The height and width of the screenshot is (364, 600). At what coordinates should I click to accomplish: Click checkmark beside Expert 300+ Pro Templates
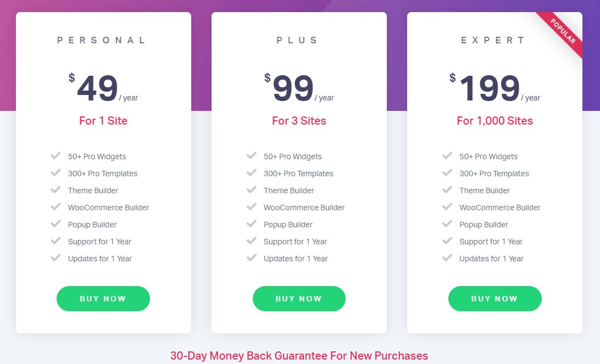click(447, 173)
